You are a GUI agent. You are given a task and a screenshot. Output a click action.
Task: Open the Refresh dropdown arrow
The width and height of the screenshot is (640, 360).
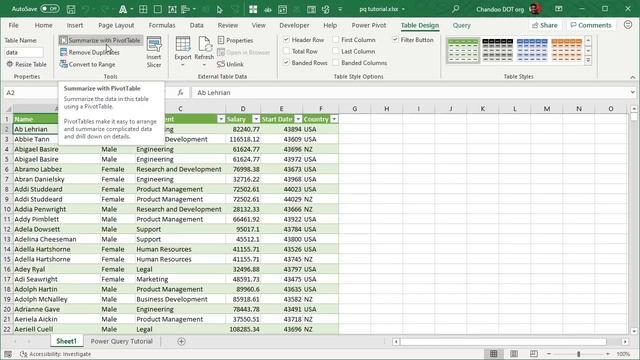tap(204, 65)
